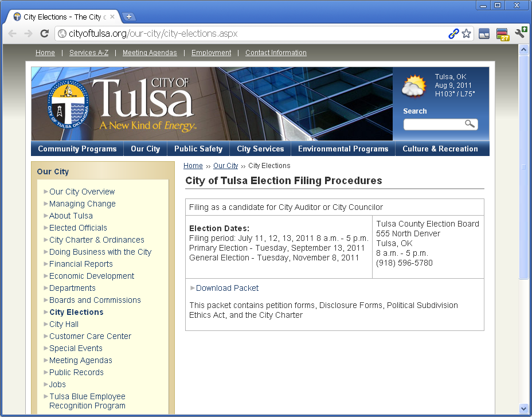Click the search magnifying glass icon

470,124
